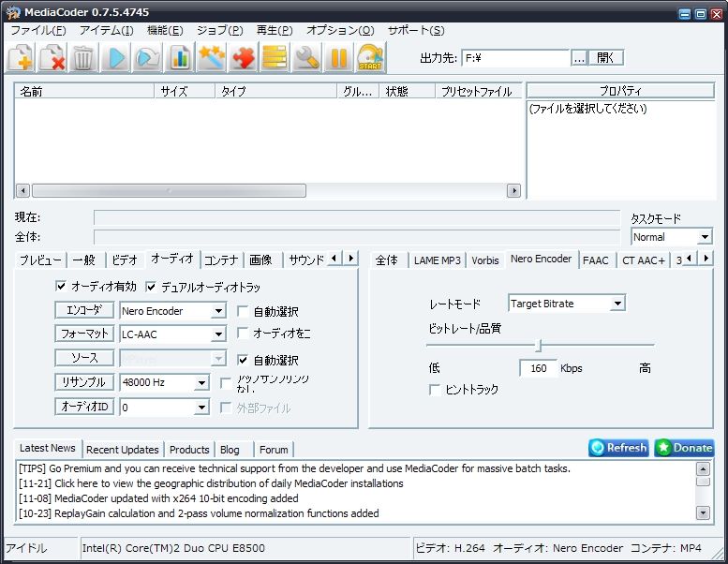Screen dimensions: 728x564
Task: Click the trash can Clear List icon
Action: point(83,57)
